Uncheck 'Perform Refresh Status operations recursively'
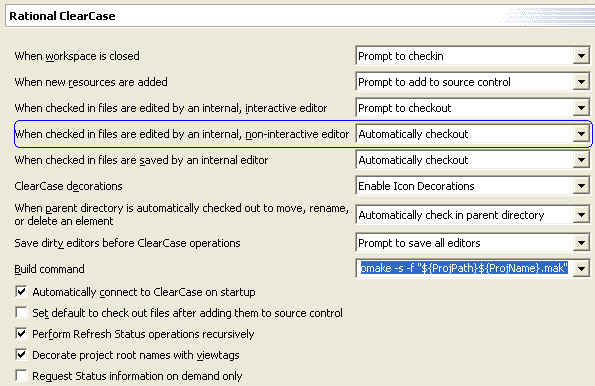Viewport: 595px width, 386px height. click(22, 334)
